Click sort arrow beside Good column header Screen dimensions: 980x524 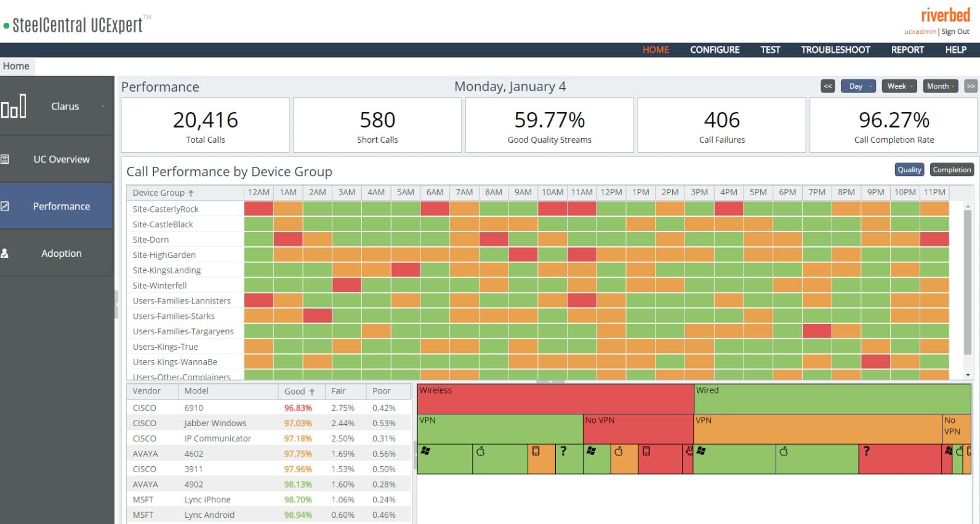(312, 392)
